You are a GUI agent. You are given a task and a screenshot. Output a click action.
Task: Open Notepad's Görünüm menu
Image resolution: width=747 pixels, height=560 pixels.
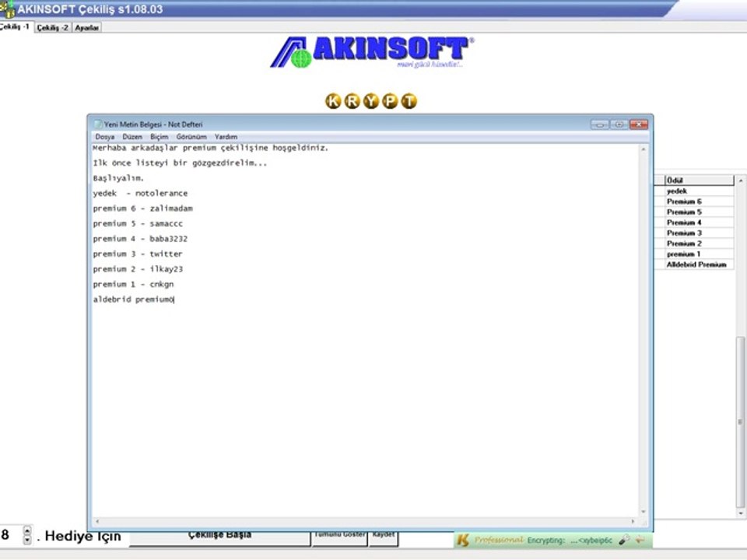point(191,137)
